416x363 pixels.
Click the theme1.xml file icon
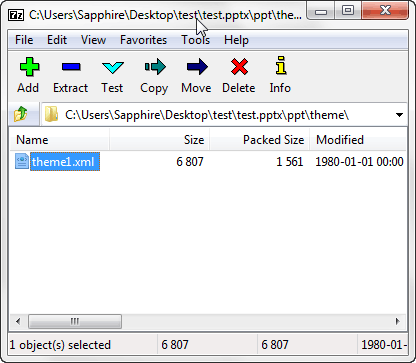22,161
